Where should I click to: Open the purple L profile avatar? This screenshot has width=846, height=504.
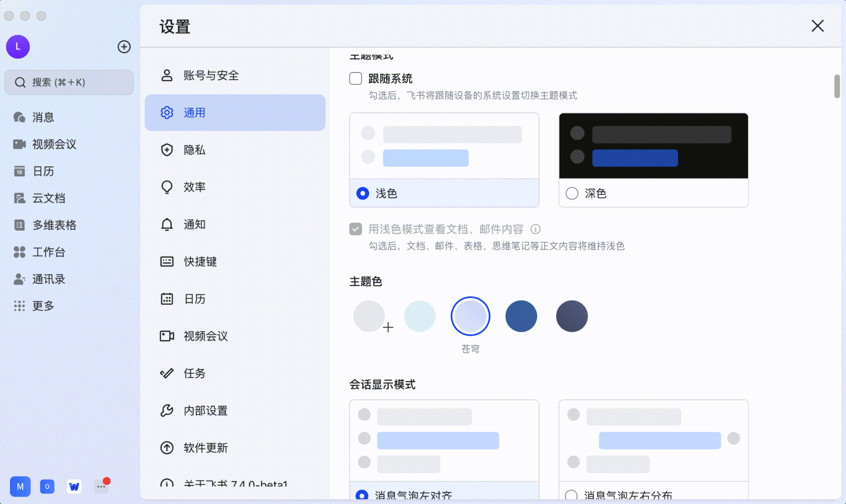click(x=18, y=47)
